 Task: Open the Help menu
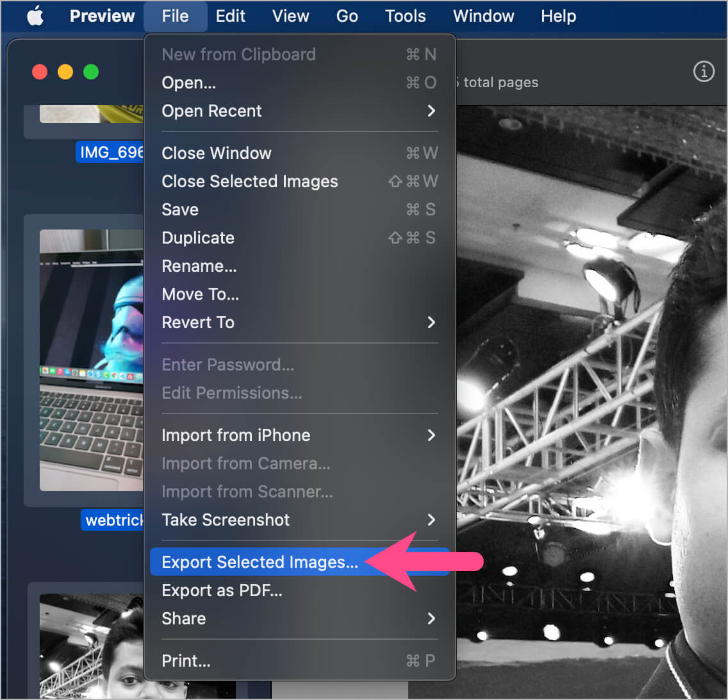(558, 16)
